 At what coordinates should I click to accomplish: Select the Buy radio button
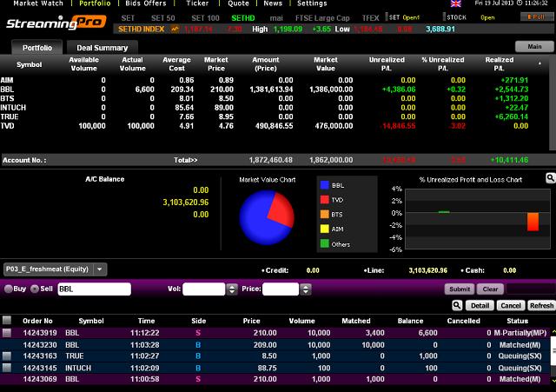(x=8, y=289)
